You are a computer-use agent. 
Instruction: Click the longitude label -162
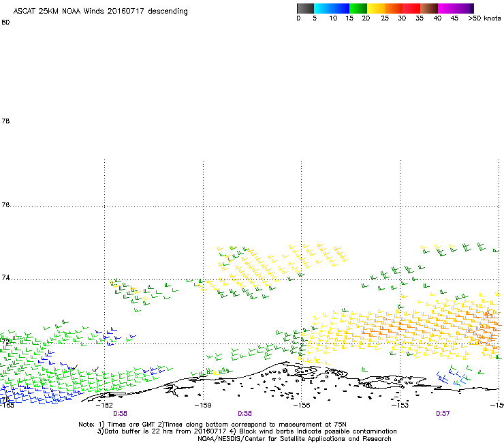104,406
